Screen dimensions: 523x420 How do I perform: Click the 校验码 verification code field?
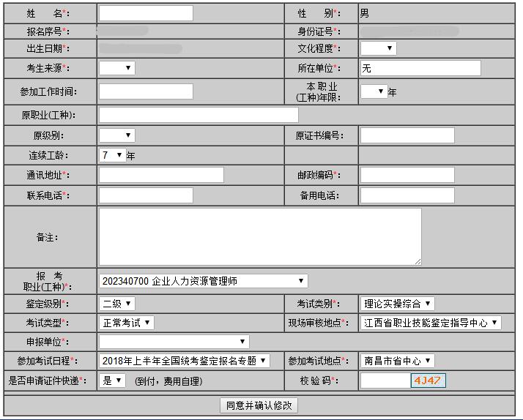pyautogui.click(x=385, y=380)
